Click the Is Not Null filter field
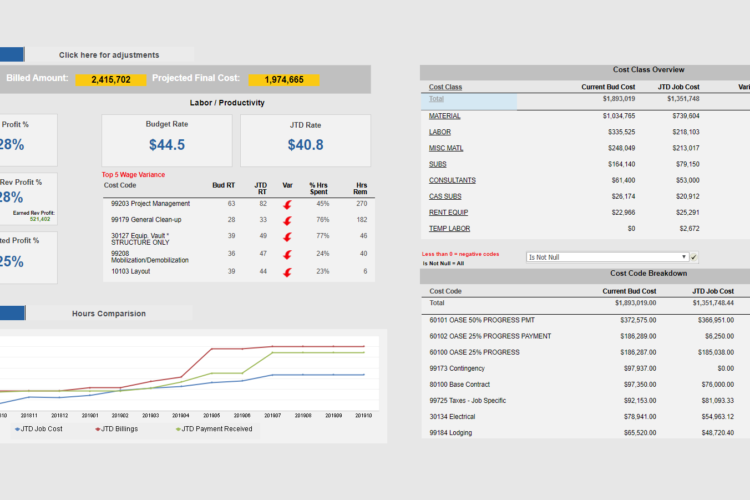Screen dimensions: 750x500 click(607, 257)
